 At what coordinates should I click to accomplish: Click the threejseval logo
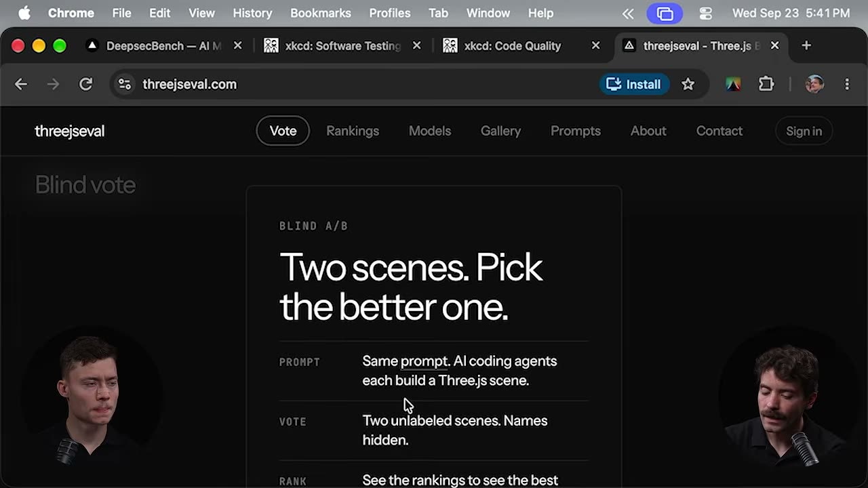(x=69, y=131)
